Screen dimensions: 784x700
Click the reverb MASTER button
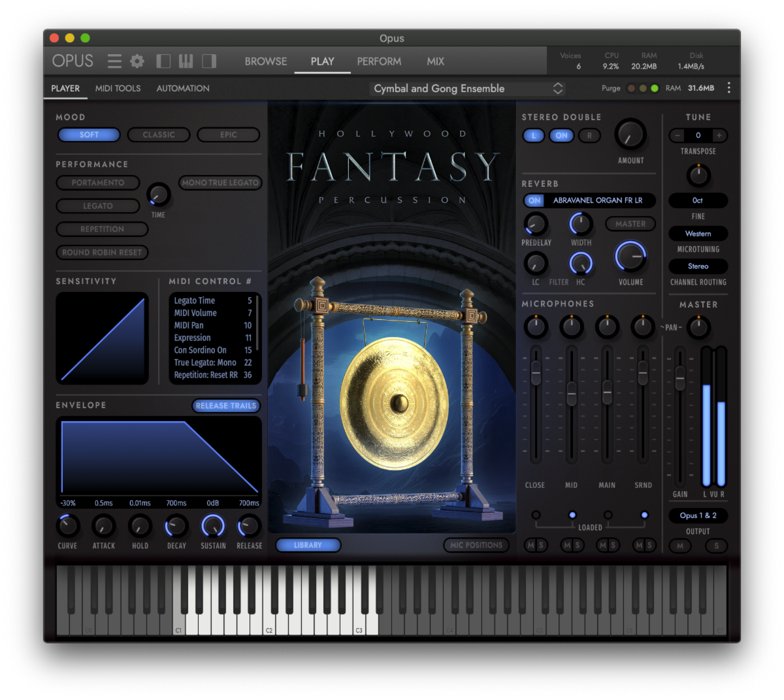[x=630, y=224]
